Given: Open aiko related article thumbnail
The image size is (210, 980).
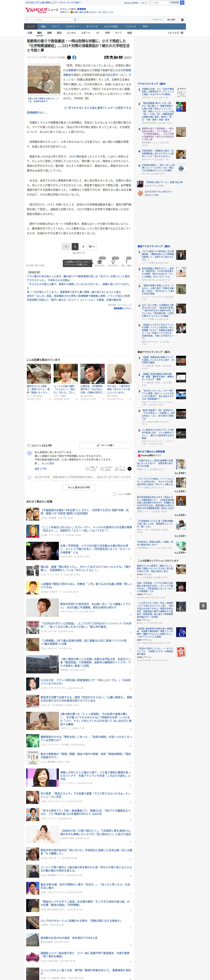Looking at the screenshot, I should pos(66,374).
